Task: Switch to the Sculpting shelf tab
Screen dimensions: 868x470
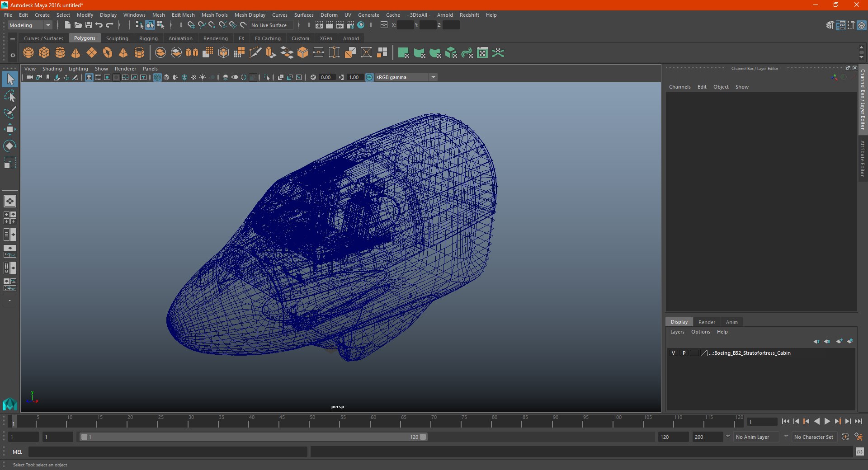Action: (117, 38)
